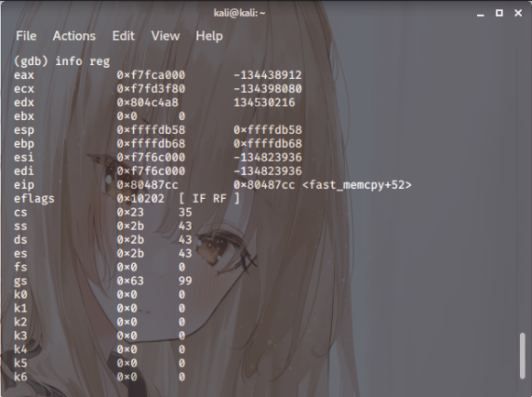
Task: Click the kali@kali title bar text
Action: click(x=239, y=13)
